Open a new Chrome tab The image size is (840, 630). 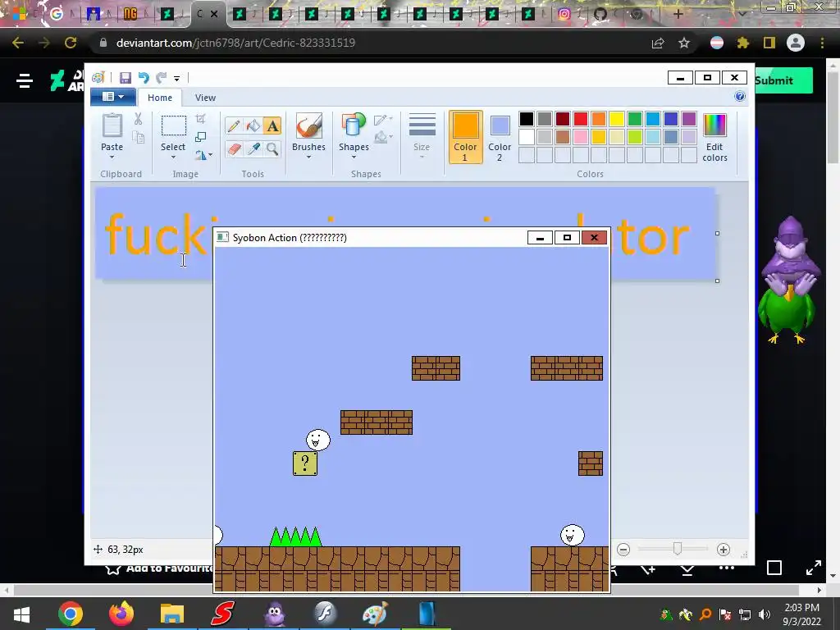678,14
